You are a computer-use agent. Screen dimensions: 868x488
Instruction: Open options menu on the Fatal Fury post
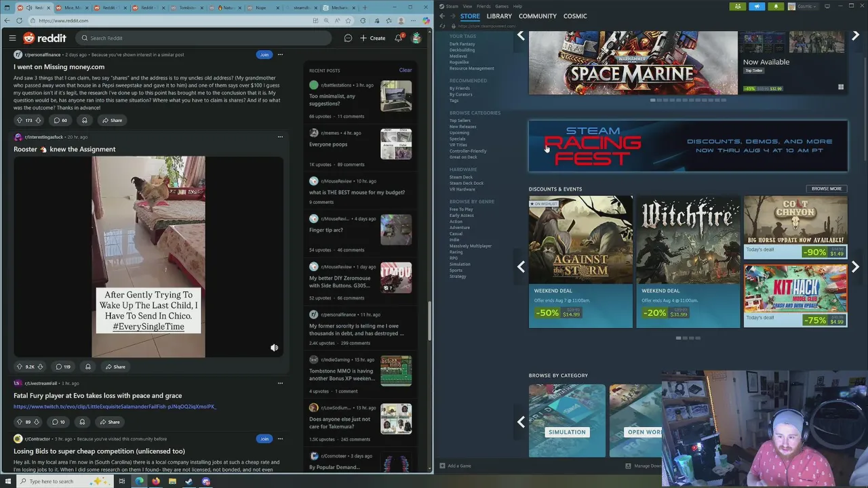click(280, 383)
